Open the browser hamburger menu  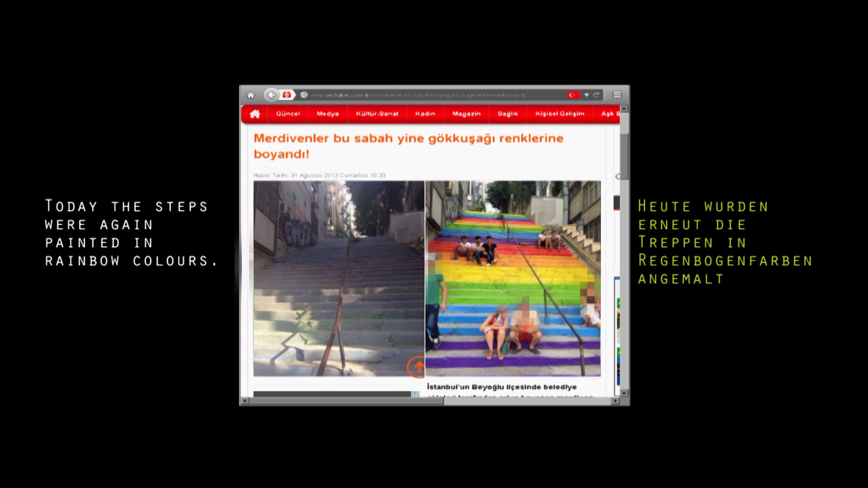[617, 95]
